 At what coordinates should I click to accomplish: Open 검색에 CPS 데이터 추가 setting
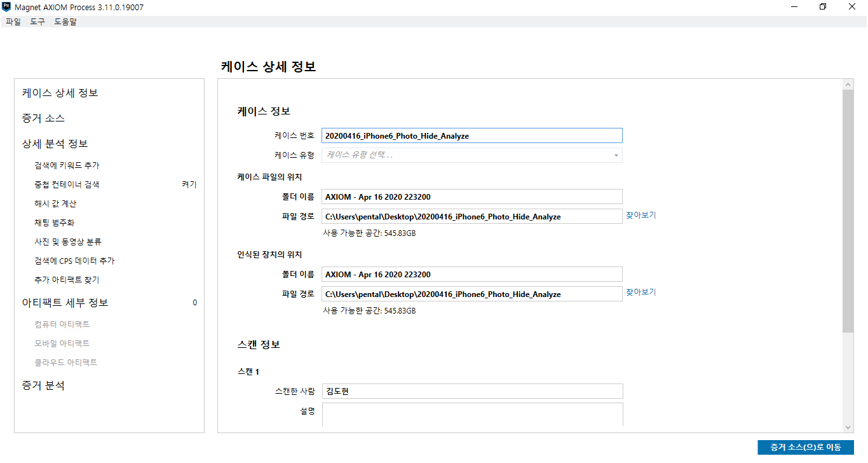[x=74, y=261]
